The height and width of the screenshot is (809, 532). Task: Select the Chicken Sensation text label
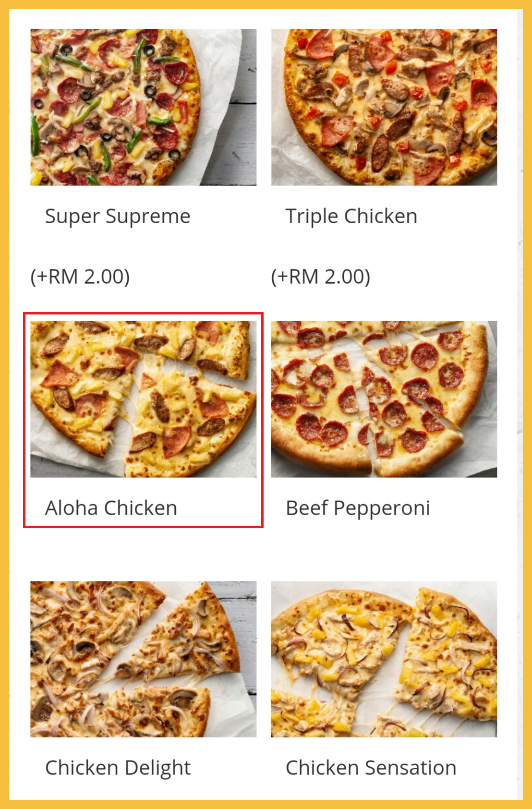click(x=371, y=768)
